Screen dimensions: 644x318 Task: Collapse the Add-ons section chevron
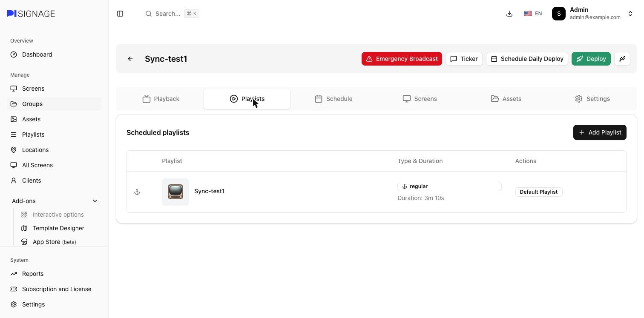click(x=95, y=201)
